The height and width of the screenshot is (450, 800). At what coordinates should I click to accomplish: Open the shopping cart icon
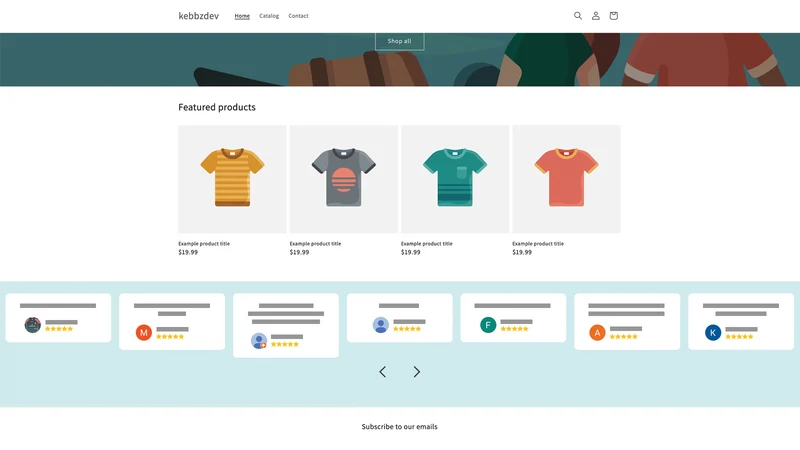click(613, 16)
